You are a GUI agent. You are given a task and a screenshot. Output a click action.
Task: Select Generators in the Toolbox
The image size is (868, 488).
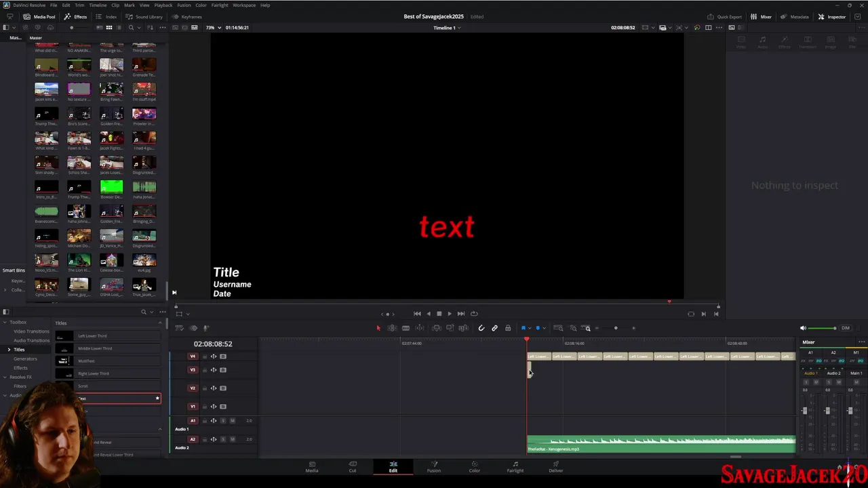(x=25, y=359)
